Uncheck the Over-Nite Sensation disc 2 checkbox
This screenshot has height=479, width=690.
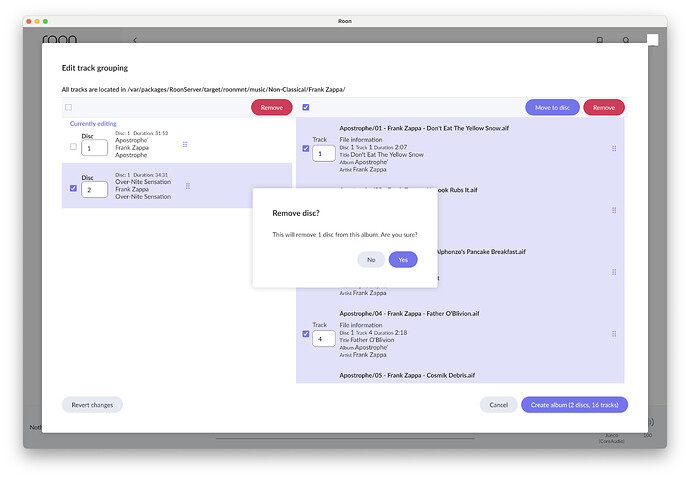[73, 188]
